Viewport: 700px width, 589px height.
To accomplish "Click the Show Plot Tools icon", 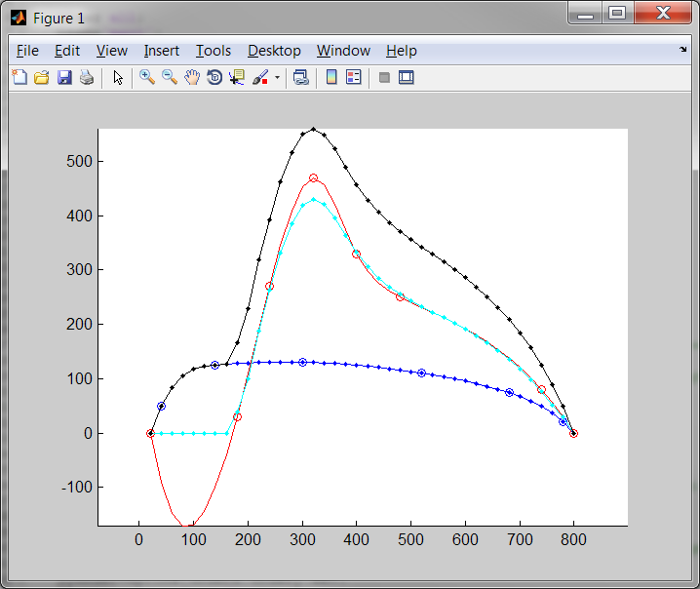I will [x=407, y=77].
